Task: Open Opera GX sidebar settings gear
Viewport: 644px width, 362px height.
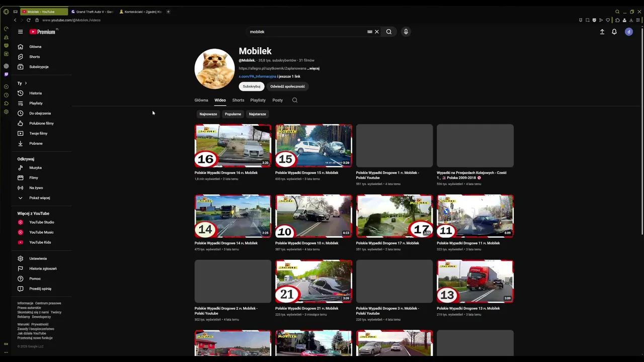Action: tap(6, 112)
